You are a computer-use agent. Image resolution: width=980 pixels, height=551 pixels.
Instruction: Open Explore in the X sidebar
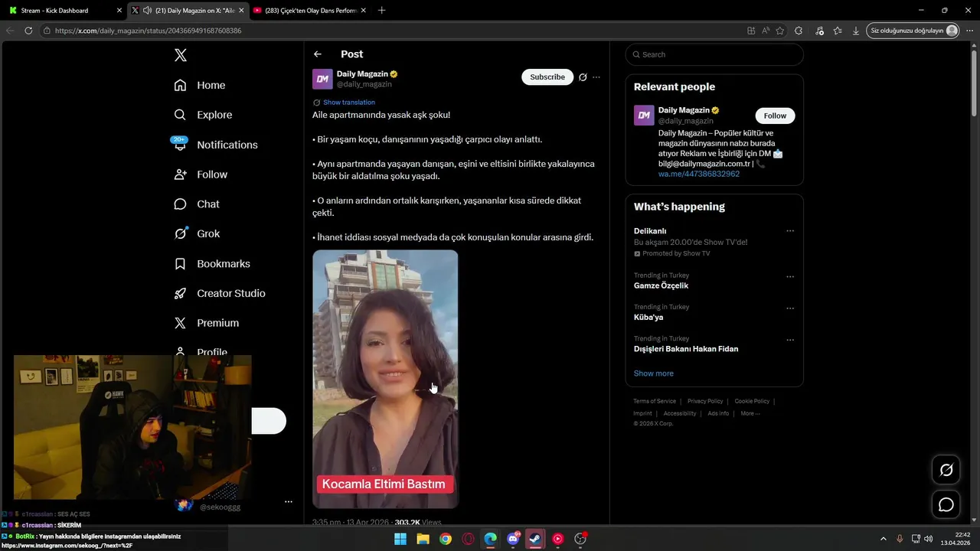tap(203, 115)
